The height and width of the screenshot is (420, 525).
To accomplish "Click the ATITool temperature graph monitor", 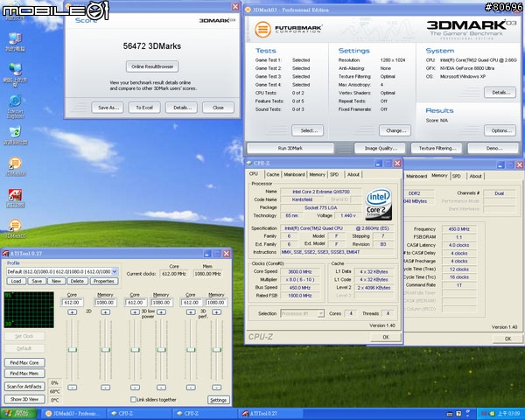I will coord(29,310).
